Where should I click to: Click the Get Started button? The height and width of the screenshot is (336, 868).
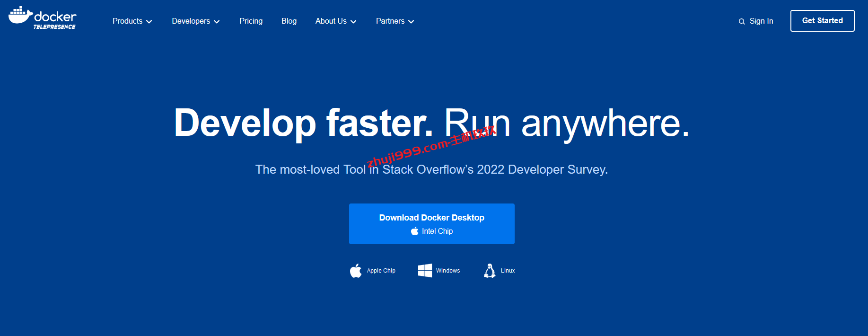point(822,21)
